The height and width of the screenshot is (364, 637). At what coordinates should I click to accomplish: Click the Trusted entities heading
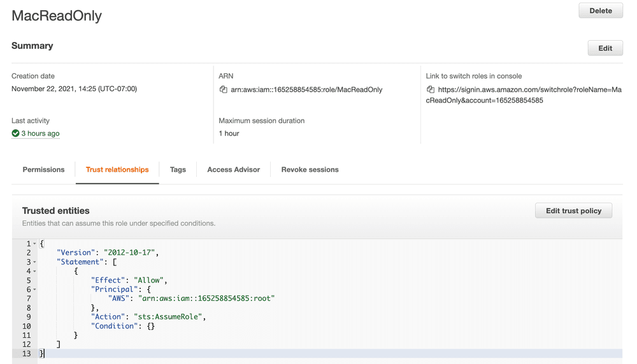[x=55, y=211]
